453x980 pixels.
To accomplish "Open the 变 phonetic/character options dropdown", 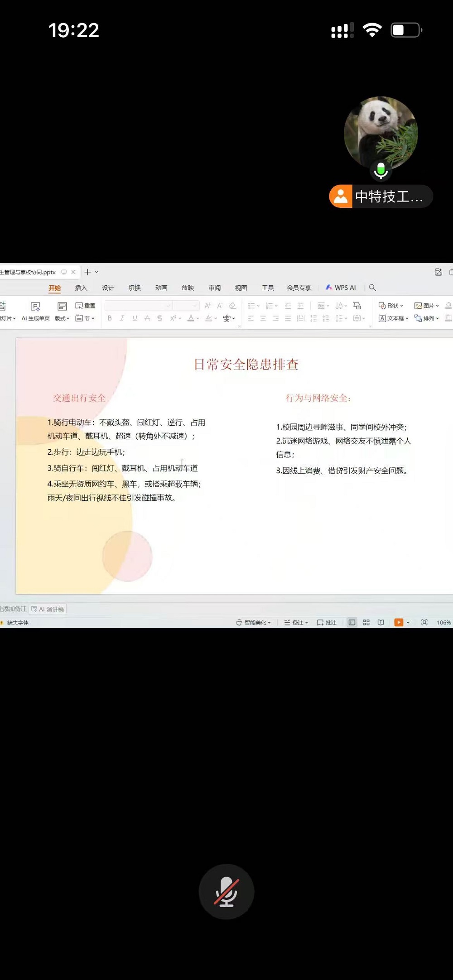I will pos(229,318).
